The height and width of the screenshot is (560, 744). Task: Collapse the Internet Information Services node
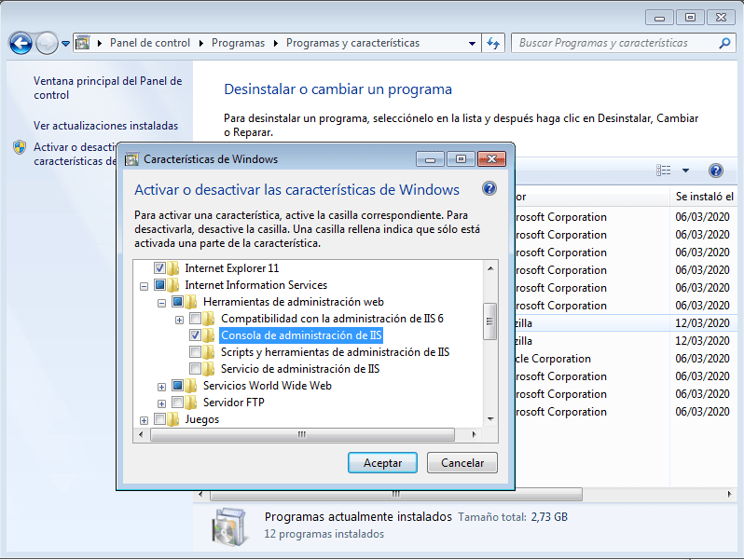tap(145, 285)
